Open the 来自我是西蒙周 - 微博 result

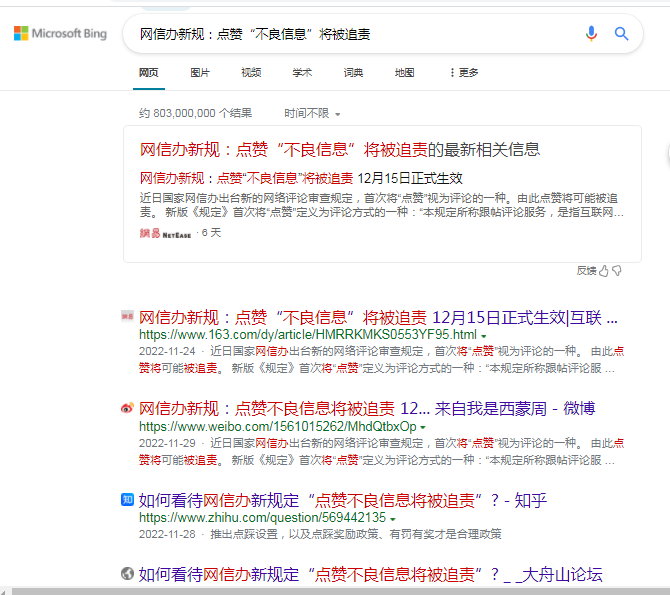pos(367,409)
